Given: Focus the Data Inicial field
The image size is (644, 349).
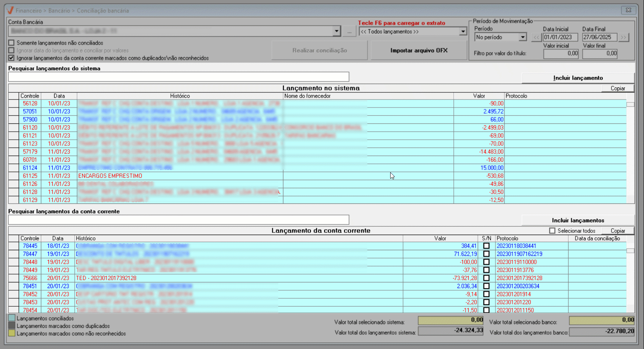Looking at the screenshot, I should [x=560, y=37].
